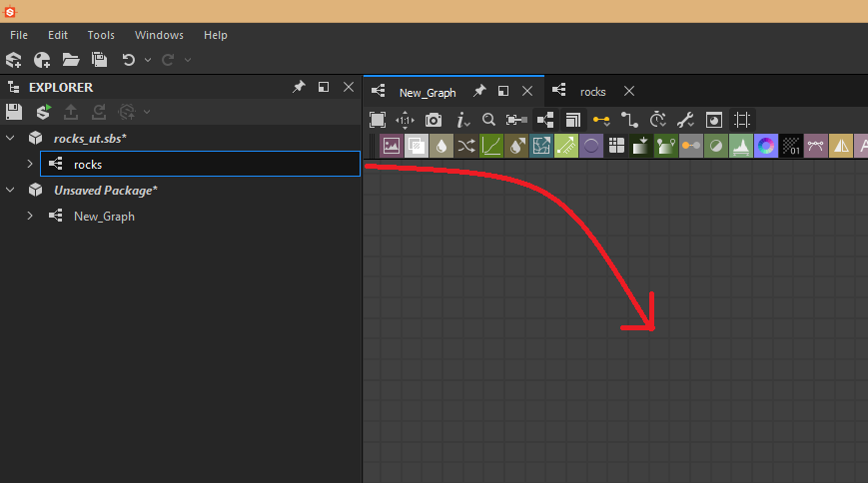Save package using Explorer floppy disk icon

coord(14,112)
